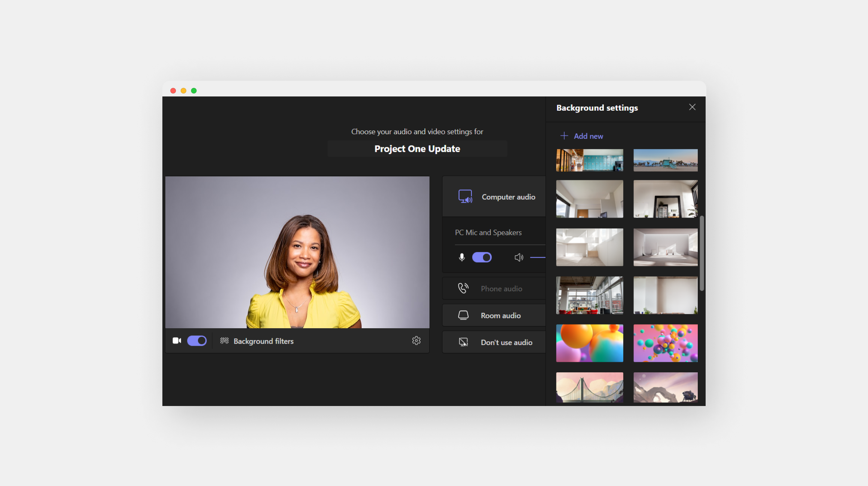868x486 pixels.
Task: Pick the pink colorful balls background
Action: (x=665, y=343)
